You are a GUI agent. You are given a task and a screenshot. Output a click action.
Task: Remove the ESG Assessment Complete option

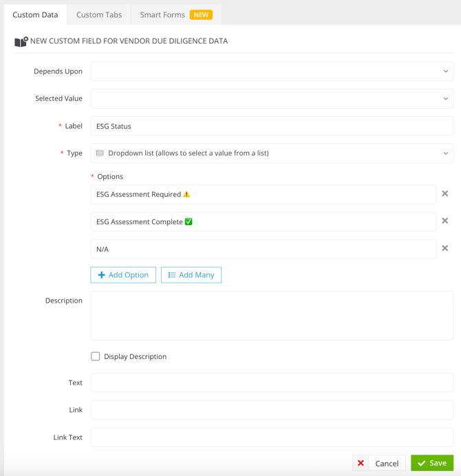click(445, 221)
